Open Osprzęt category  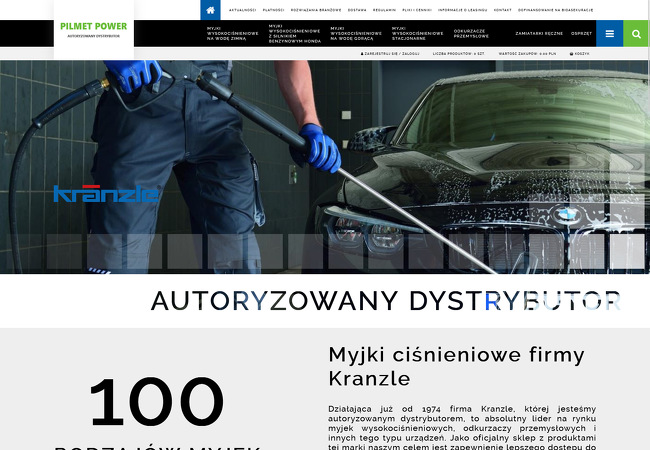[581, 34]
